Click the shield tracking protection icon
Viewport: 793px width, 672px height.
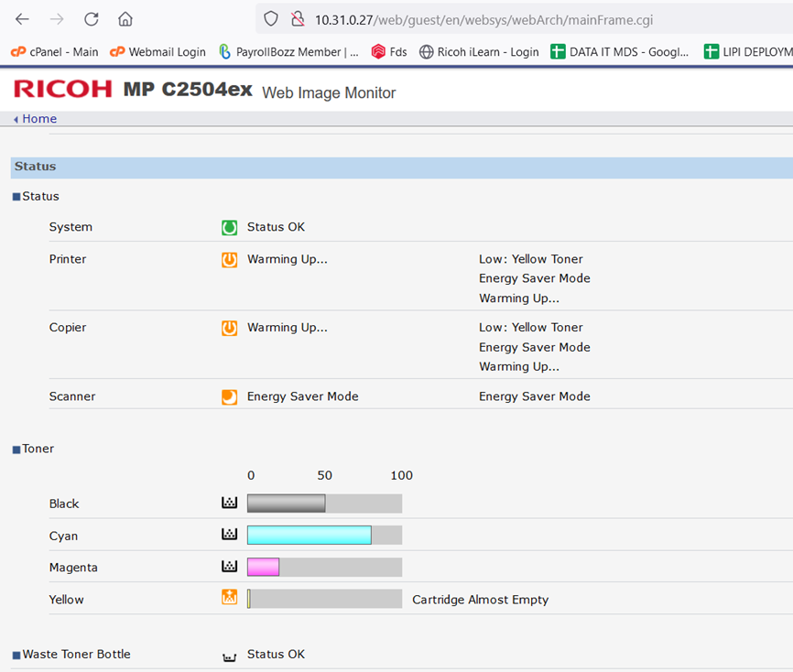pos(271,19)
